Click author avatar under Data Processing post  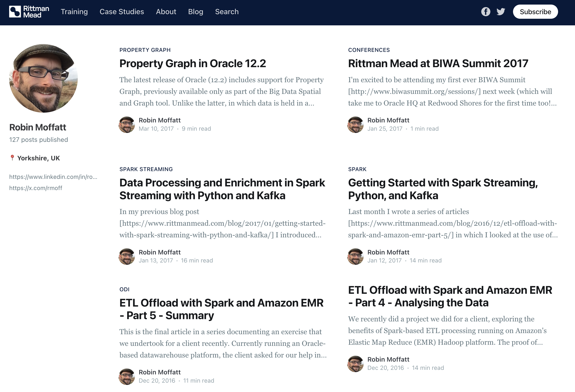point(127,256)
